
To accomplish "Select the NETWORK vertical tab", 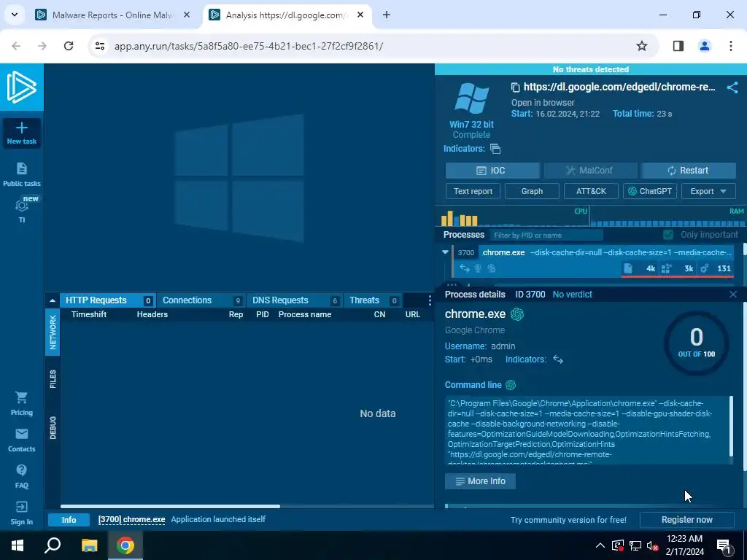I will tap(53, 332).
